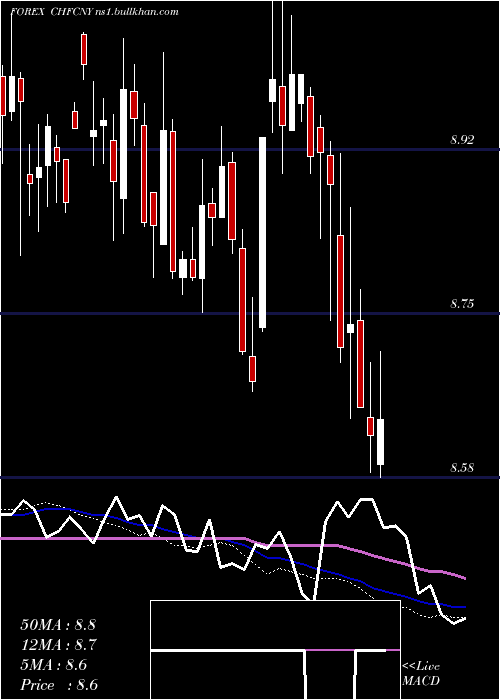Click the <<Live MACD label
This screenshot has width=500, height=700.
point(421,673)
